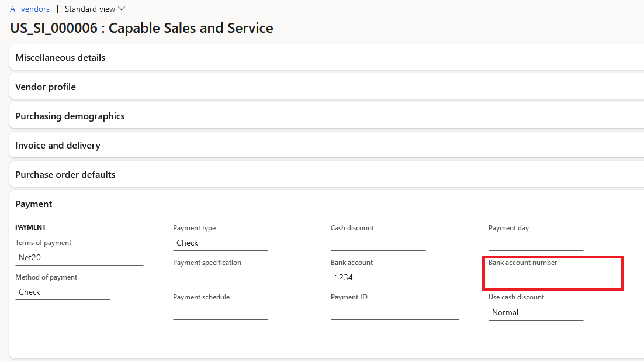Open the Standard view dropdown
644x362 pixels.
[x=95, y=9]
